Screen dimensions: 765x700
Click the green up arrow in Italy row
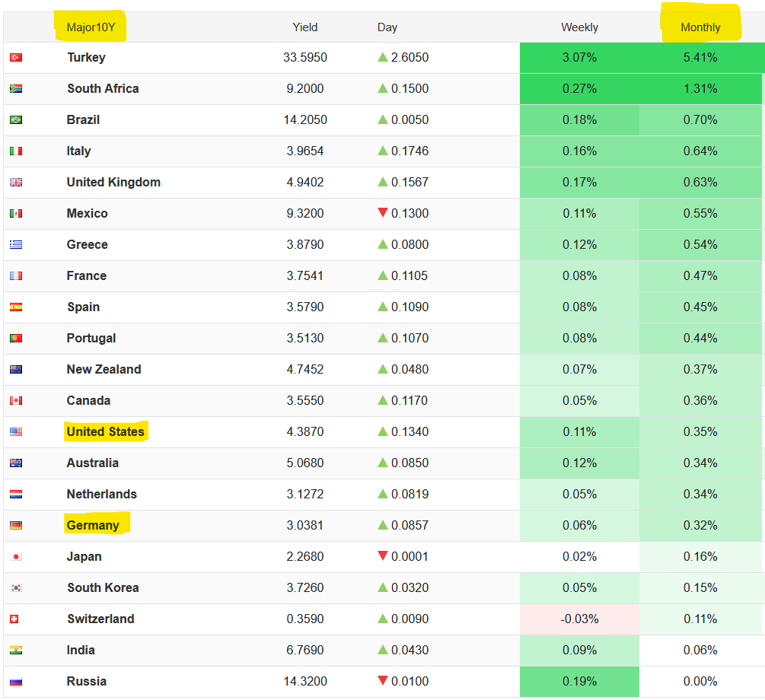pos(383,151)
